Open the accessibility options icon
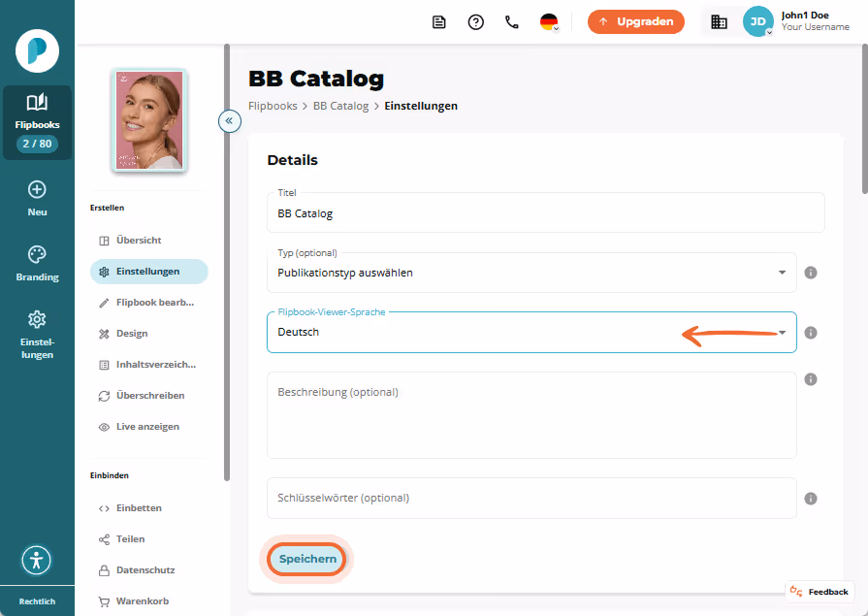 pos(37,560)
